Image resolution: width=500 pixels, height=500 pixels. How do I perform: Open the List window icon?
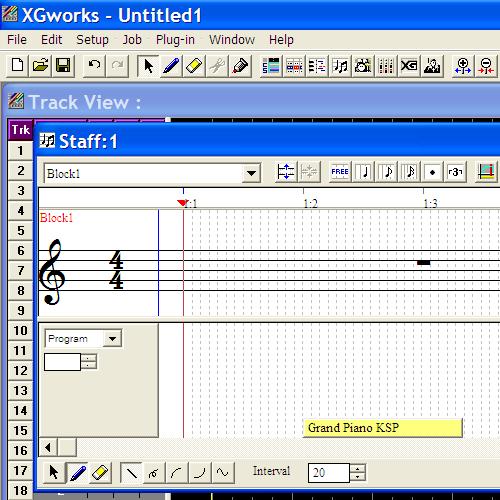coord(317,66)
